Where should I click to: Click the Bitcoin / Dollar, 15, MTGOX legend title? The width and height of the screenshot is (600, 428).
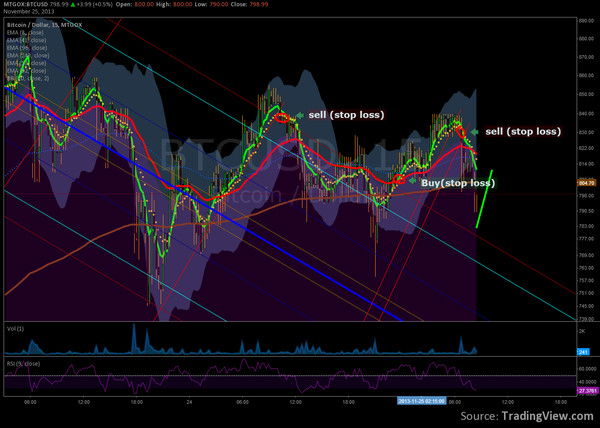45,23
